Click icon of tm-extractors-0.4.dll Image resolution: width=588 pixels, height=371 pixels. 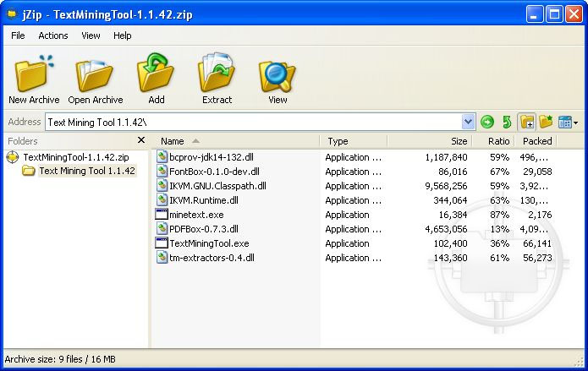point(162,258)
